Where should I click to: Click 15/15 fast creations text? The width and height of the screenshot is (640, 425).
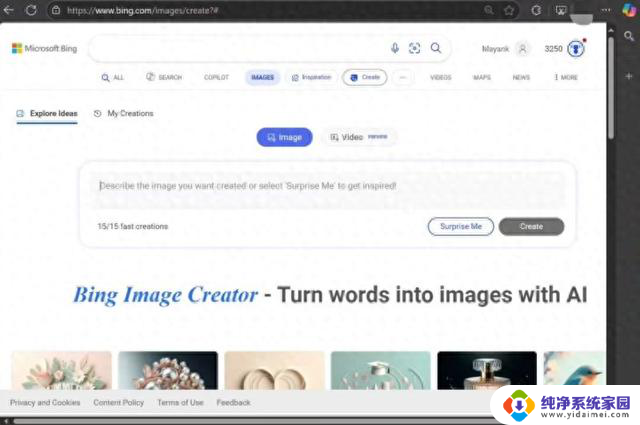coord(133,226)
